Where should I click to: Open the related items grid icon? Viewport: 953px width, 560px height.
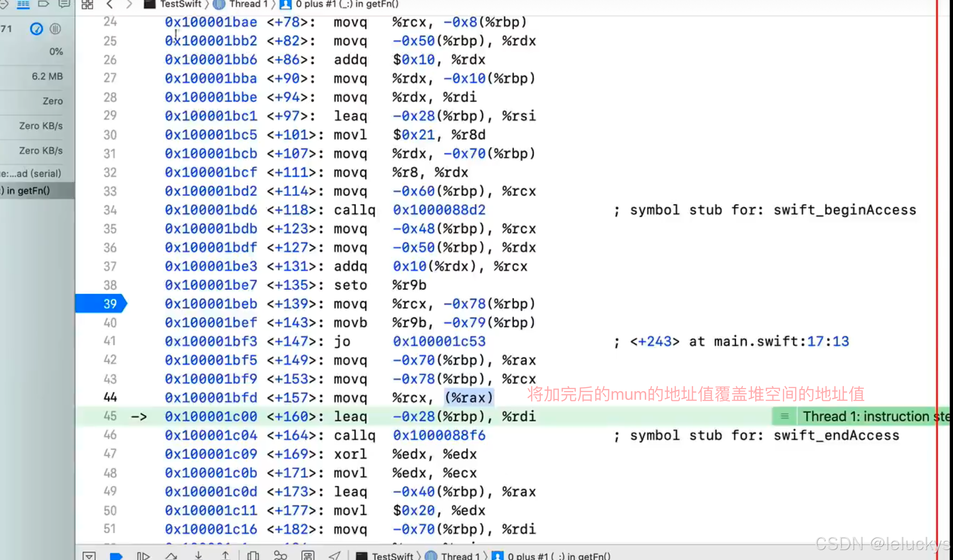[87, 5]
